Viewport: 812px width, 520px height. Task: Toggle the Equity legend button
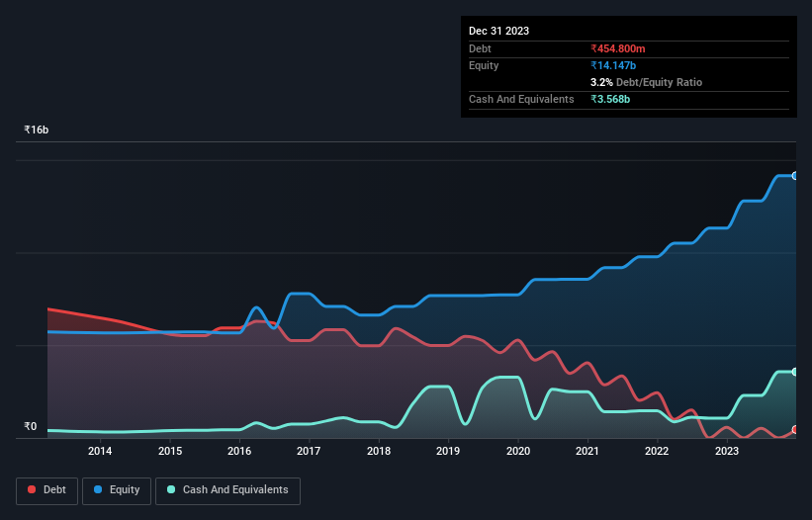pyautogui.click(x=117, y=490)
